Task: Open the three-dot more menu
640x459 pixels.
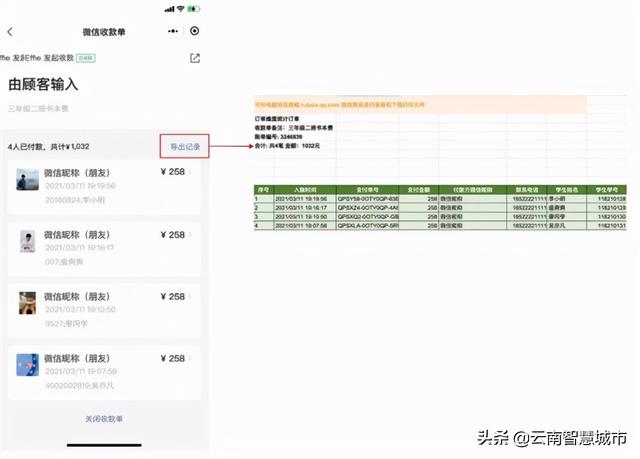Action: (173, 31)
